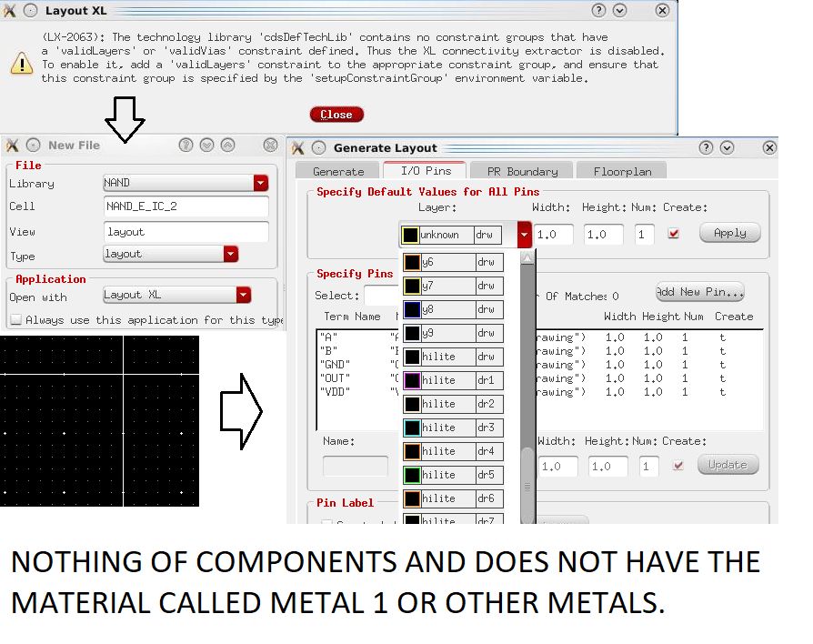Click the window menu icon in New File titlebar
This screenshot has height=644, width=813.
click(x=33, y=146)
